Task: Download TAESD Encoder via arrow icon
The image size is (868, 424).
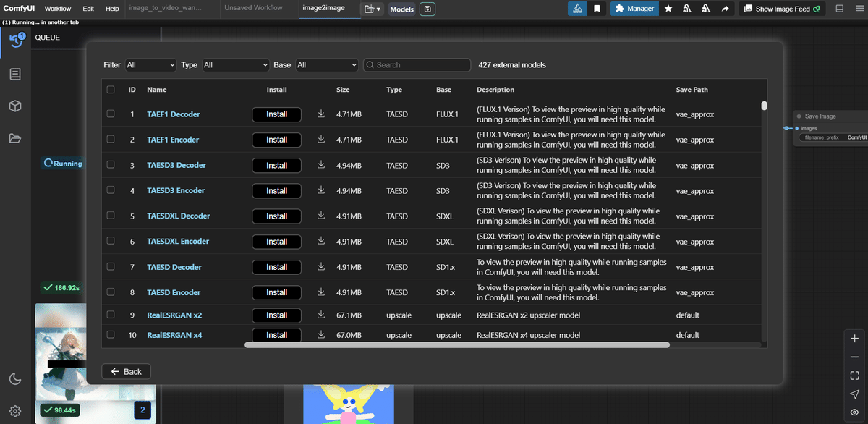Action: (x=321, y=292)
